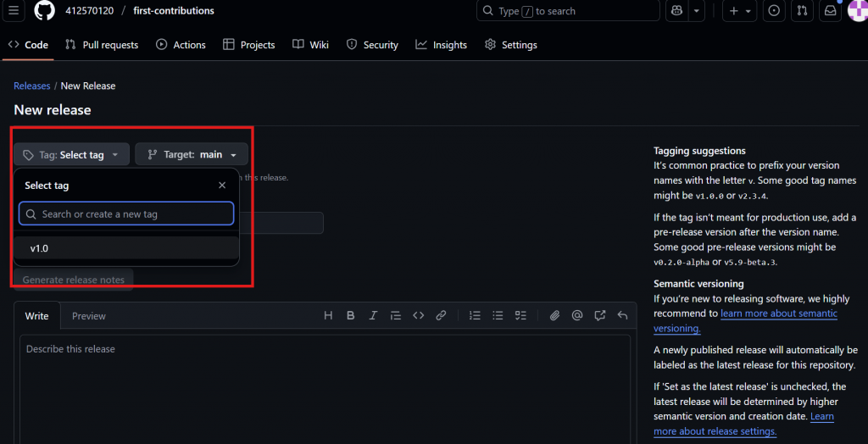Click the Generate release notes button

pos(74,280)
